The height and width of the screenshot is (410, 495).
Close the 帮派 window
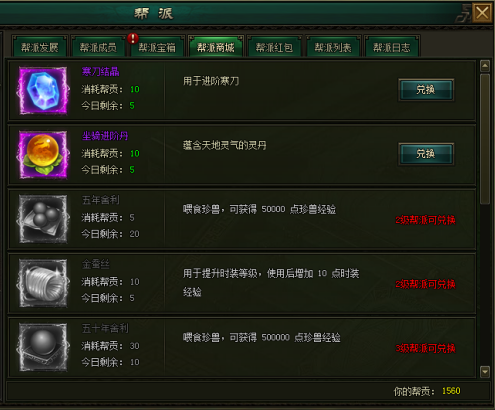click(x=482, y=13)
